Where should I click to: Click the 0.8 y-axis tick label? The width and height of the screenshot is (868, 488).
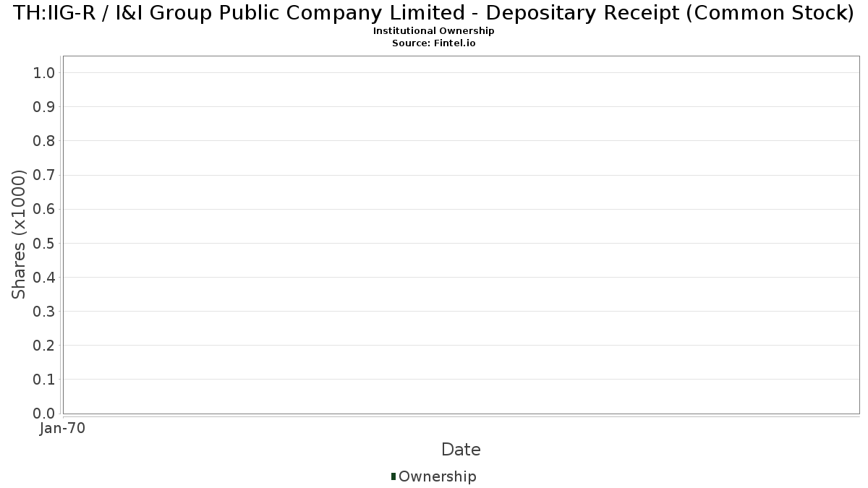[44, 141]
